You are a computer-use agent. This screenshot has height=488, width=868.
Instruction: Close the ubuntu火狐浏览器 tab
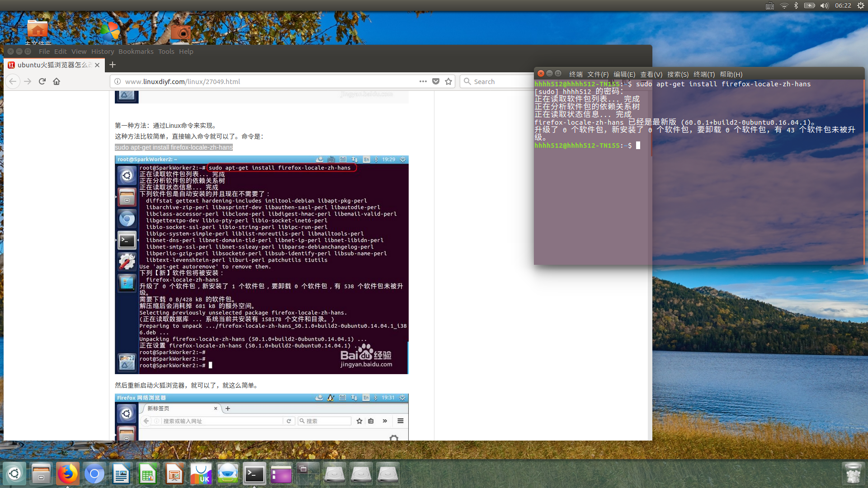(97, 65)
